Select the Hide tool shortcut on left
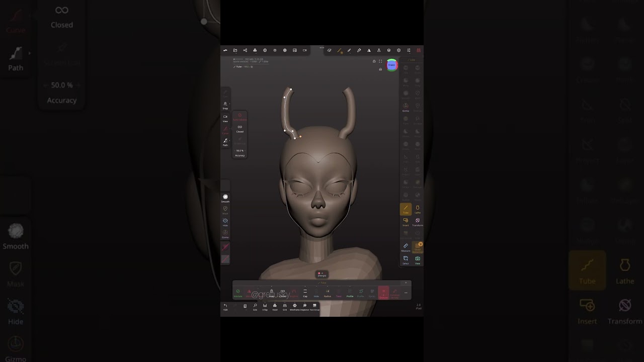 pyautogui.click(x=225, y=222)
